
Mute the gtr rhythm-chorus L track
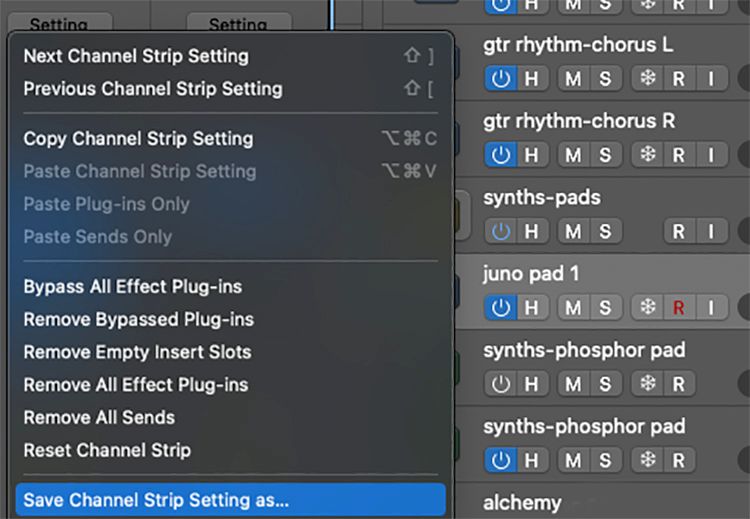click(573, 79)
